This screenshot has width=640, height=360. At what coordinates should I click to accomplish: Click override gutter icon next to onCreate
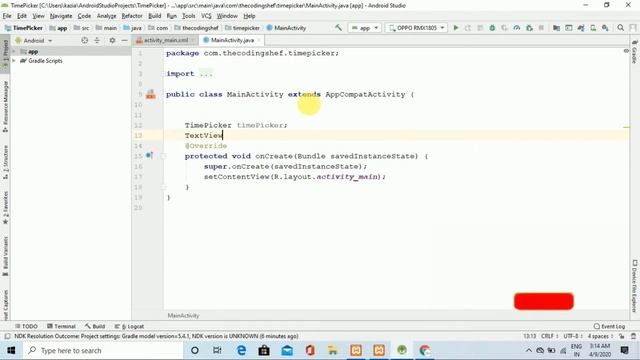pos(149,156)
